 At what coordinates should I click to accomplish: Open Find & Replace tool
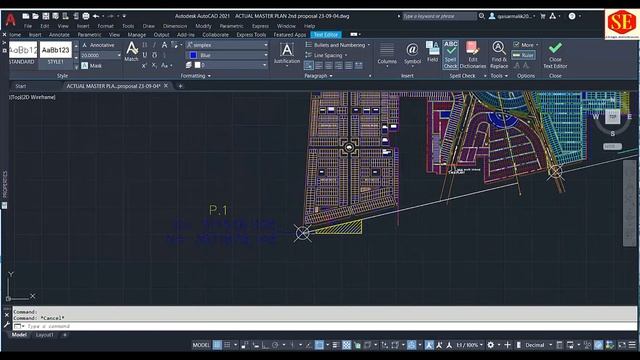pos(499,55)
